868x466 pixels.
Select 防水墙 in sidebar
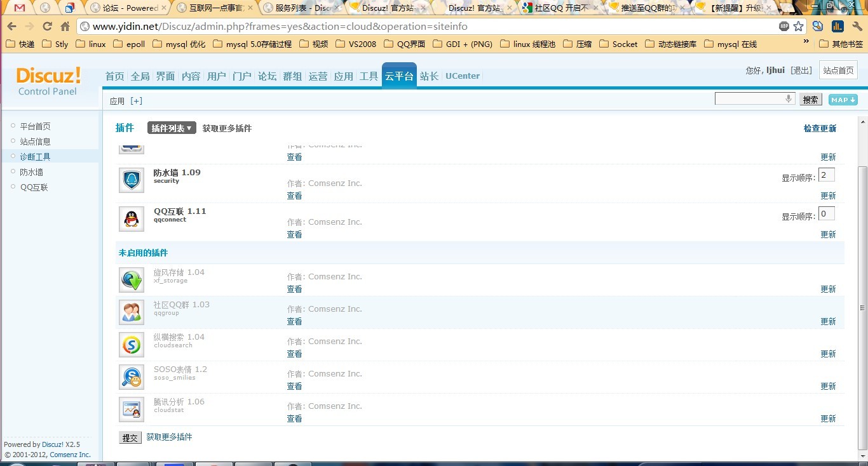point(31,172)
